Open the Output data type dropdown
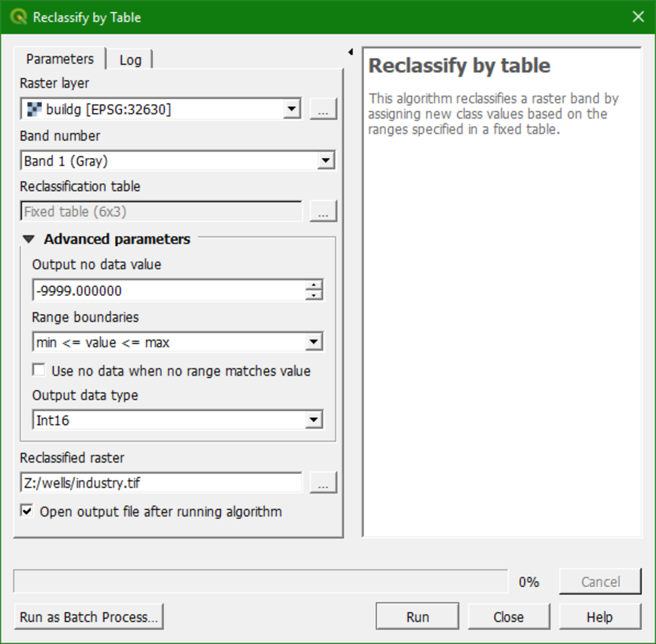This screenshot has width=656, height=644. pos(313,420)
